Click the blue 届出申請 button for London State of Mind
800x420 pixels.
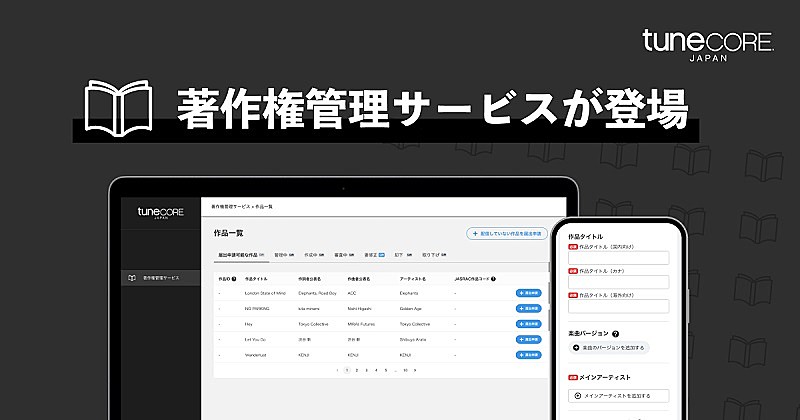(528, 293)
